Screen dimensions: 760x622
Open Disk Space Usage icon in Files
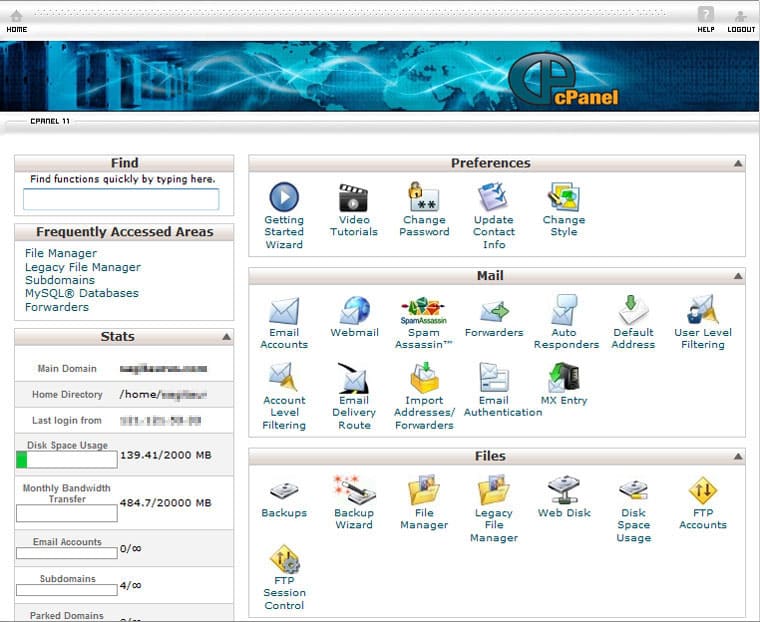633,490
